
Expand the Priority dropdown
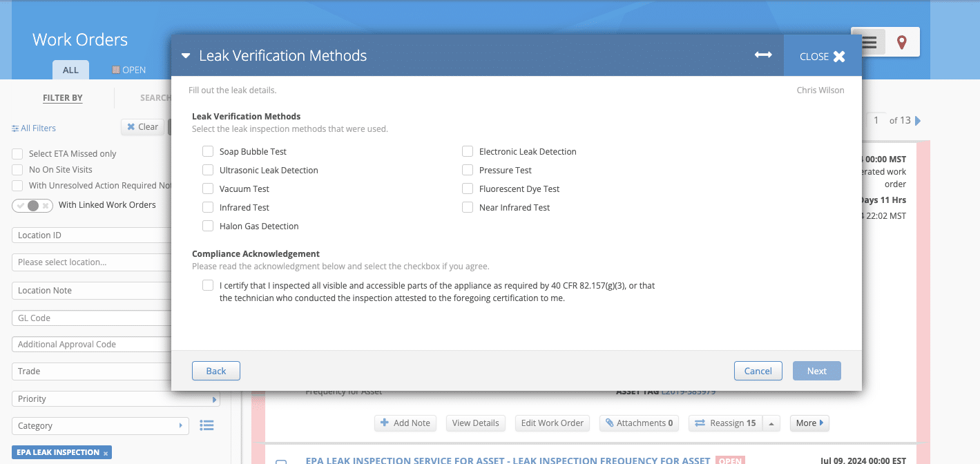click(x=214, y=399)
